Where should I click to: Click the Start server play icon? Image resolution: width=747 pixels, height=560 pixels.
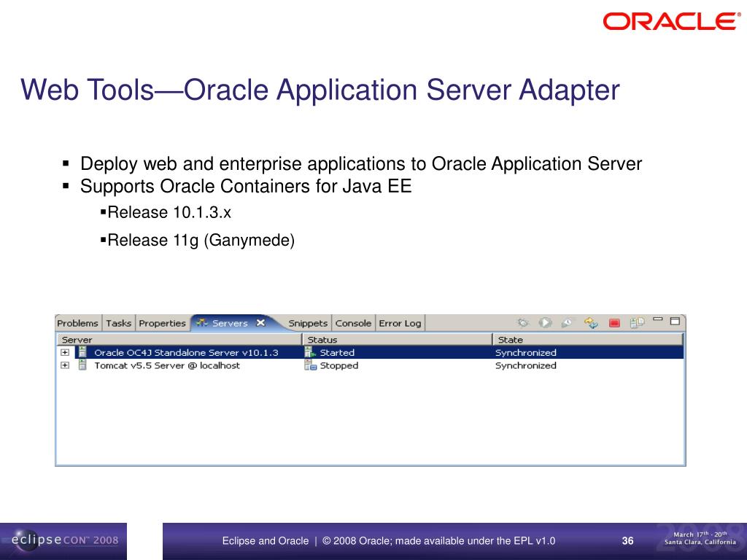coord(545,323)
